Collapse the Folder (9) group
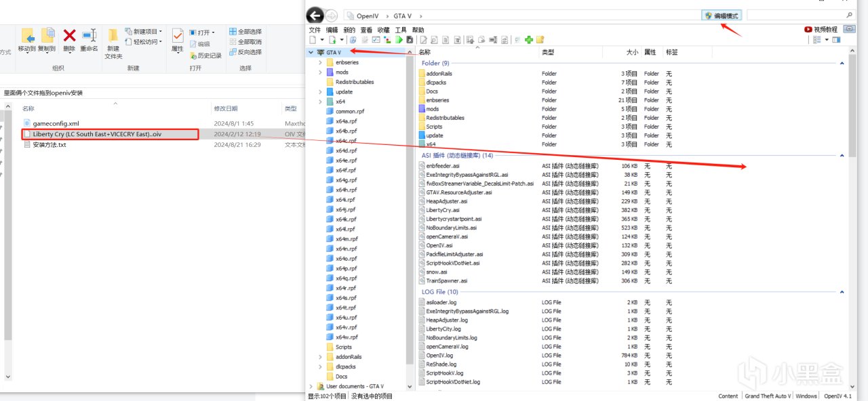 click(842, 63)
